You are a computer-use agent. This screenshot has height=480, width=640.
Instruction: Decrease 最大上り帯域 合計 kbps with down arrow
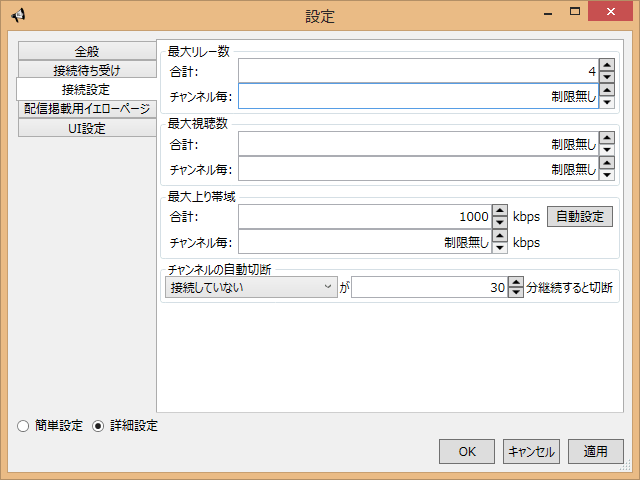[x=500, y=222]
